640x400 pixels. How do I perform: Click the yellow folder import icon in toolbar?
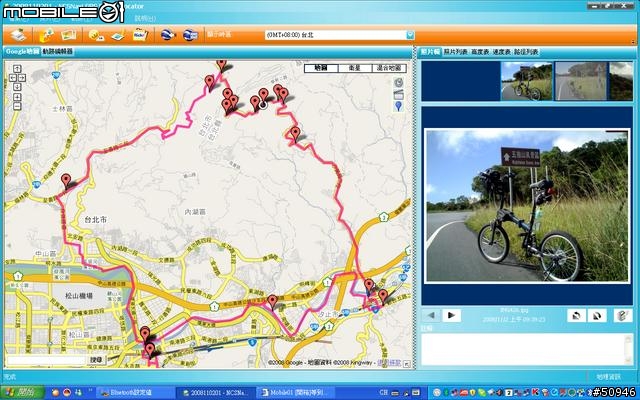[x=47, y=35]
